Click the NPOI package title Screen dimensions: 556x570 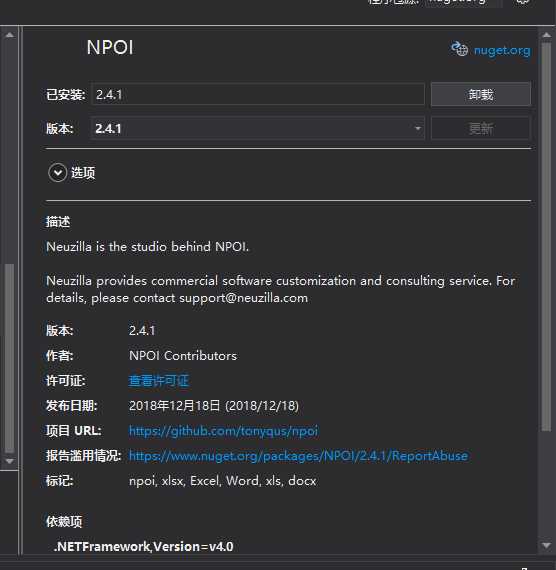110,48
